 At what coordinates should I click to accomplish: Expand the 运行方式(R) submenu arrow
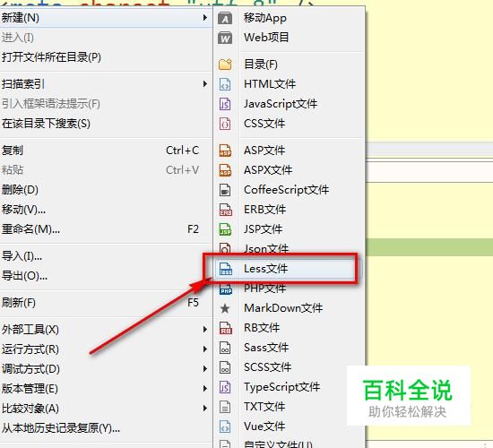[x=205, y=349]
